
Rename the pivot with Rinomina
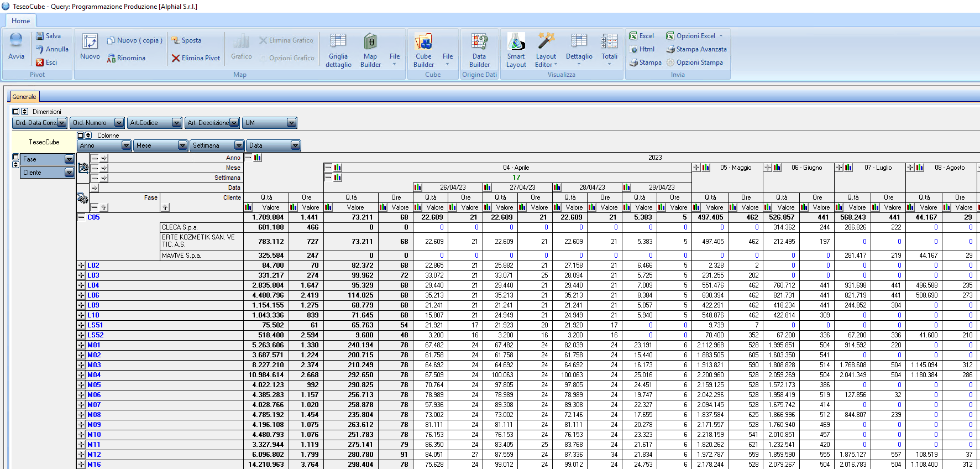click(x=126, y=58)
